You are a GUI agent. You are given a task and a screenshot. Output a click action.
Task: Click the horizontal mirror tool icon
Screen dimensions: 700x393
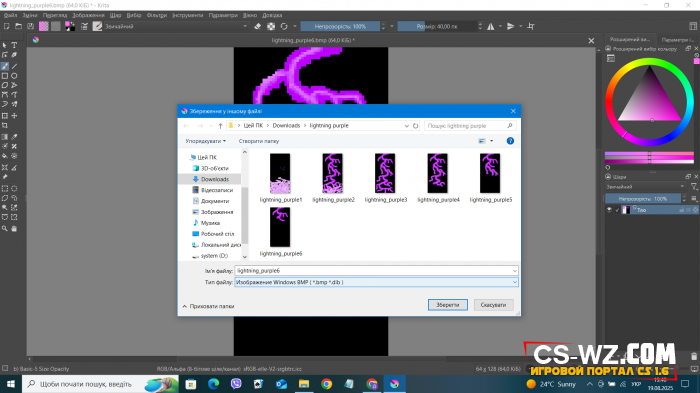[x=491, y=26]
